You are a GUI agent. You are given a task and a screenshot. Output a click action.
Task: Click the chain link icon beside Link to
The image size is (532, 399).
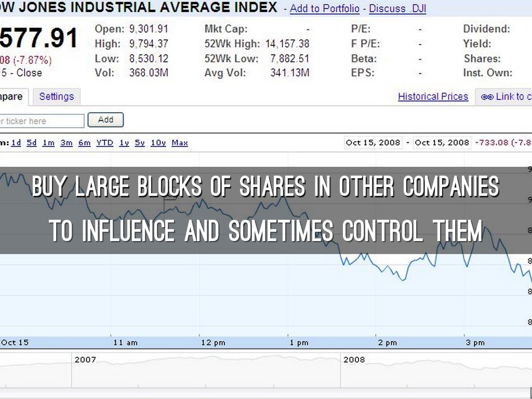coord(487,97)
